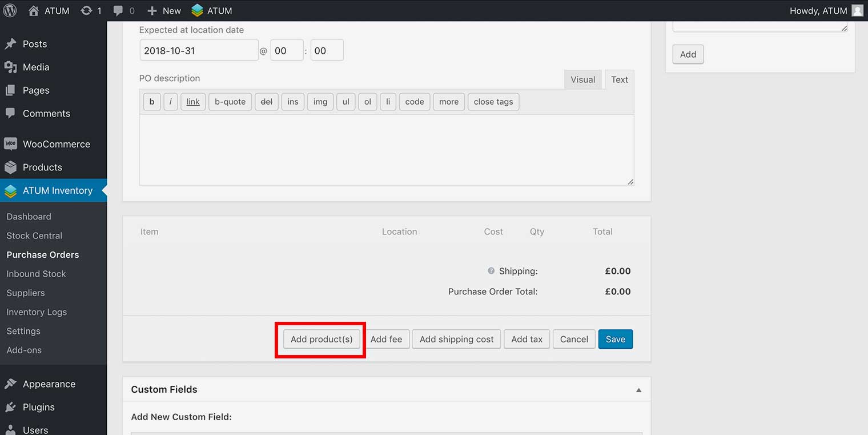Collapse the Custom Fields panel
This screenshot has height=435, width=868.
click(638, 390)
